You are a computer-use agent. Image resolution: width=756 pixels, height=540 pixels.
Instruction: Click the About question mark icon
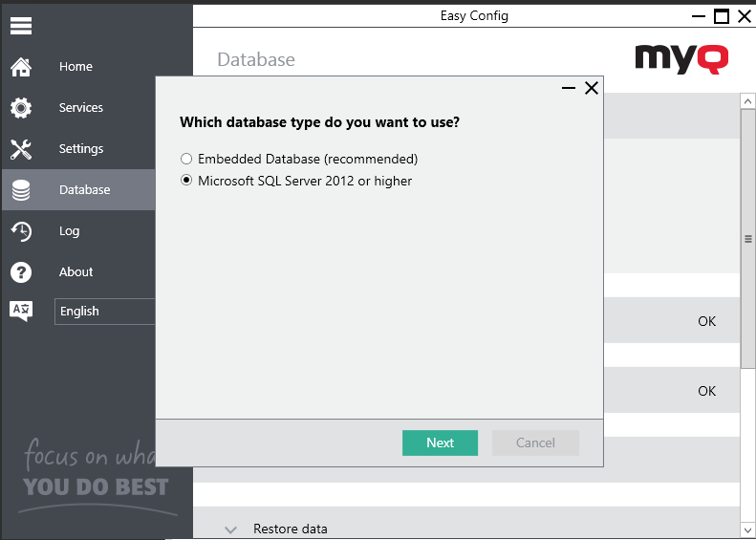(21, 272)
